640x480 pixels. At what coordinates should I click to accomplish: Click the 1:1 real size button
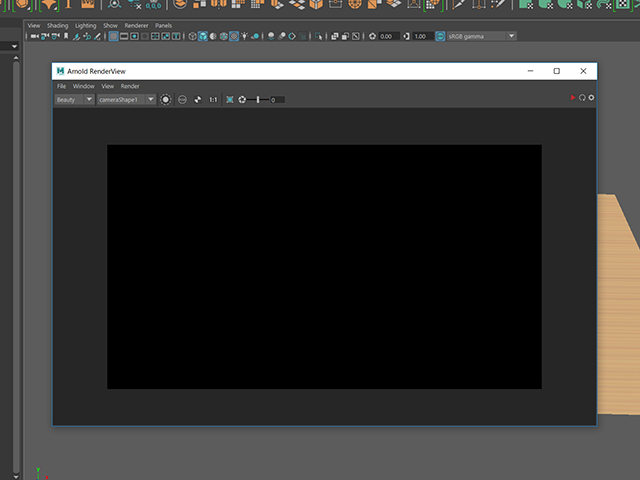213,100
